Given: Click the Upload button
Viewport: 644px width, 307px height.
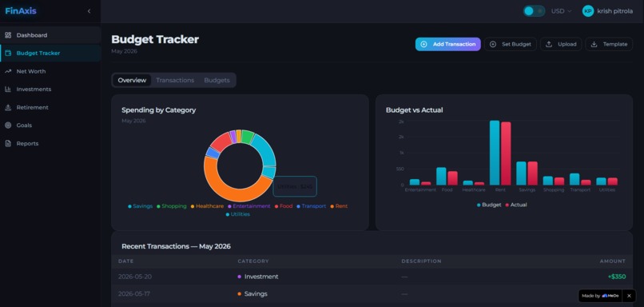Looking at the screenshot, I should pyautogui.click(x=561, y=44).
